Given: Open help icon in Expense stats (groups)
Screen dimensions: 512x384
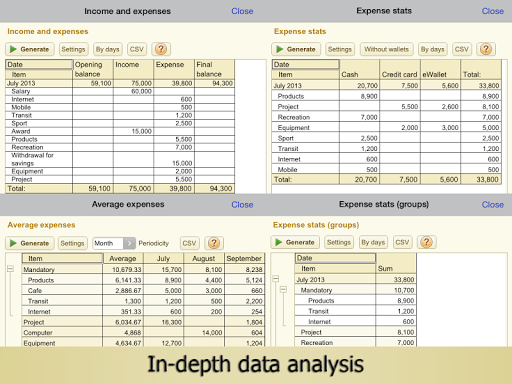Looking at the screenshot, I should click(x=426, y=242).
